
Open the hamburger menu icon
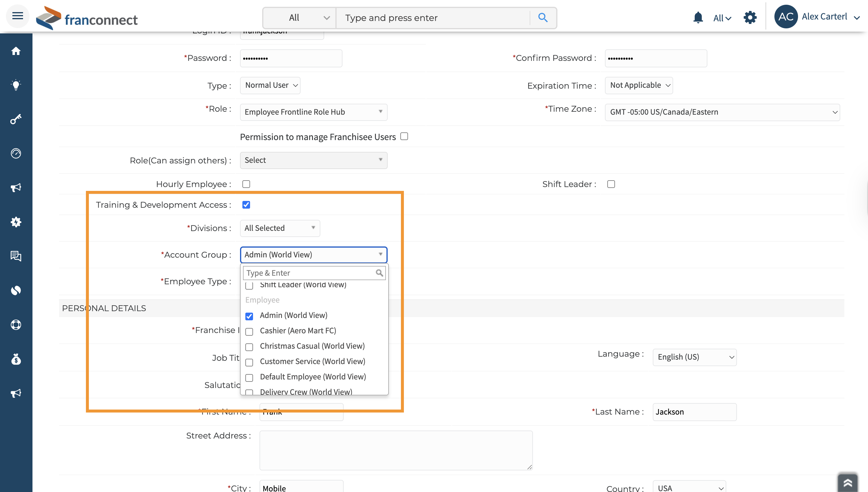click(x=17, y=16)
